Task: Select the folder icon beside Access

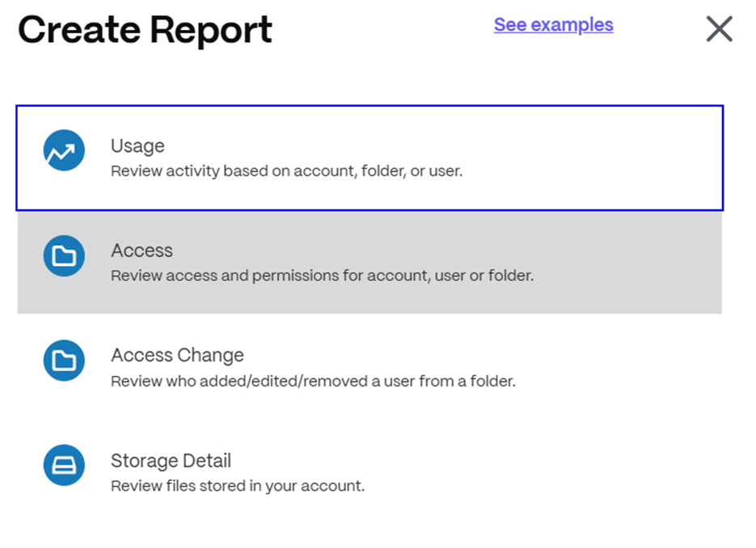Action: 63,255
